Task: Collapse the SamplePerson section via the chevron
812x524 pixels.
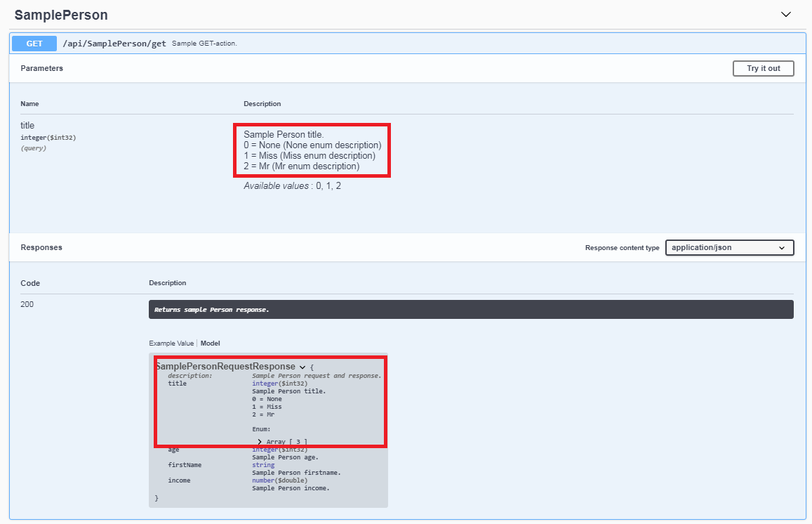Action: pyautogui.click(x=786, y=14)
